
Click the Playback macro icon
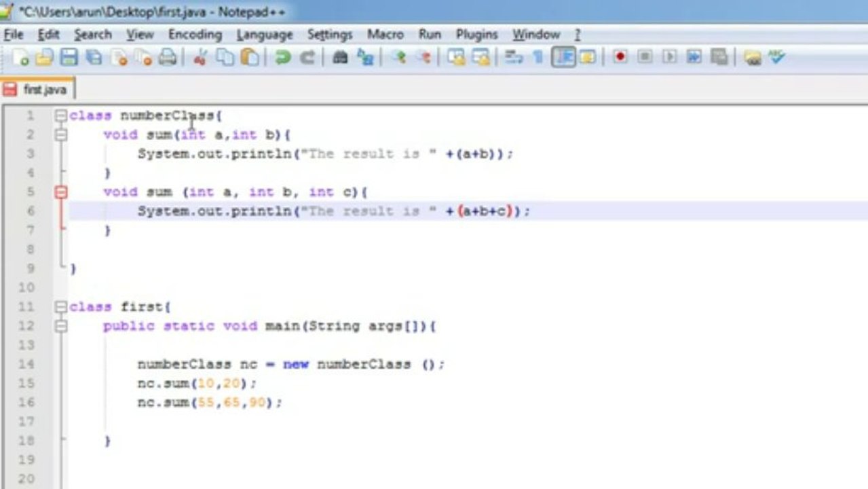click(x=669, y=58)
